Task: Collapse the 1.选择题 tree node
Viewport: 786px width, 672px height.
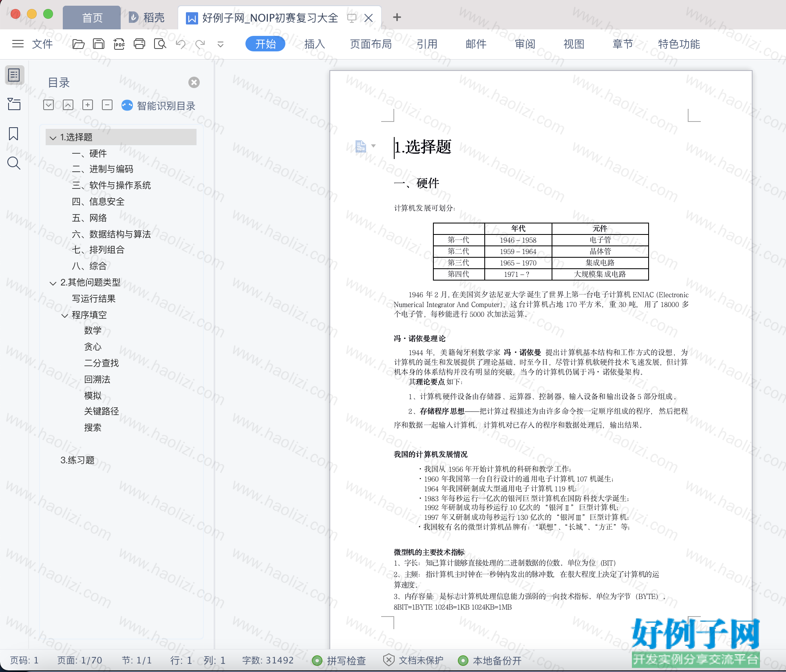Action: tap(53, 137)
